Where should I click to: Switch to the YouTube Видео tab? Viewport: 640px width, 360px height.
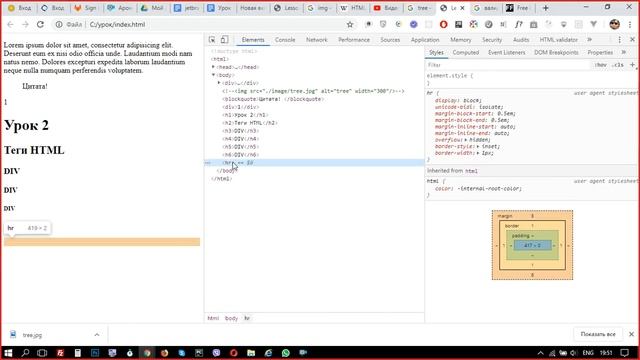[x=386, y=8]
